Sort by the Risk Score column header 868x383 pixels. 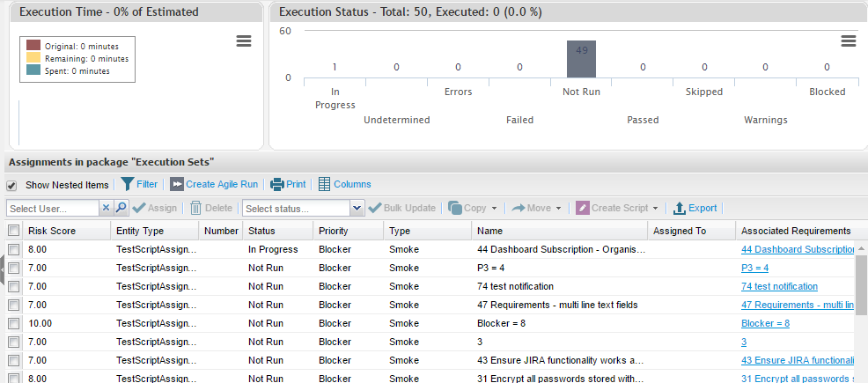[52, 231]
